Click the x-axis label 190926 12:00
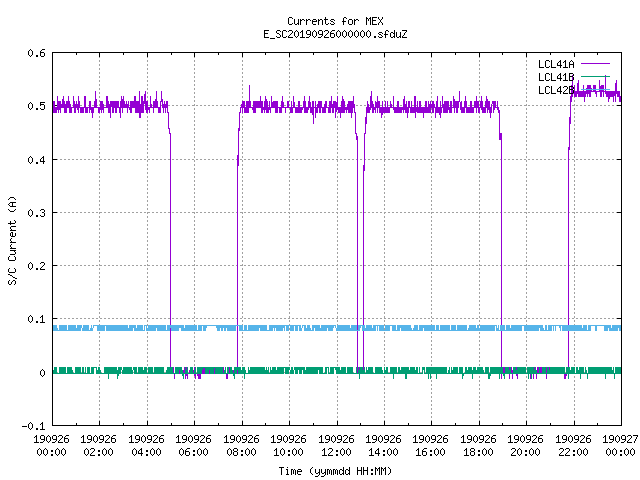Image resolution: width=640 pixels, height=480 pixels. (x=336, y=446)
